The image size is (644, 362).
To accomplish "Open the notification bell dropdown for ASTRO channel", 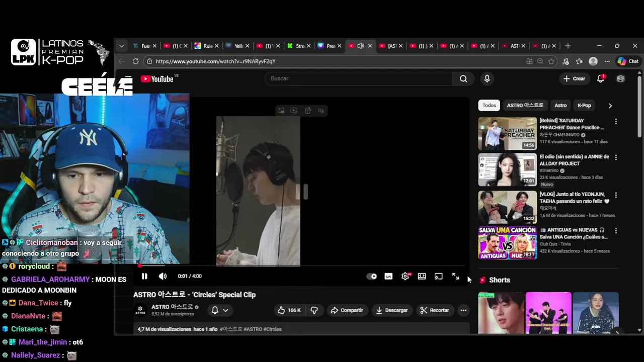I will coord(220,310).
